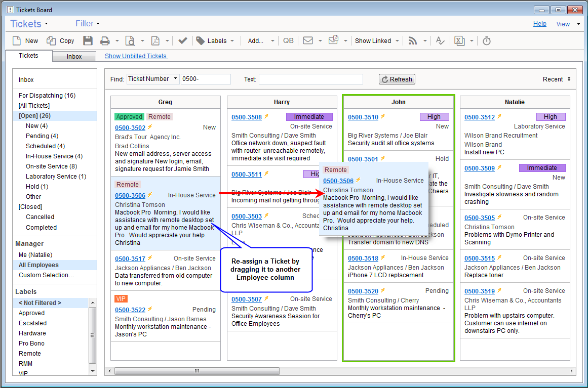Click the Excel export icon
Viewport: 588px width, 388px height.
click(459, 41)
